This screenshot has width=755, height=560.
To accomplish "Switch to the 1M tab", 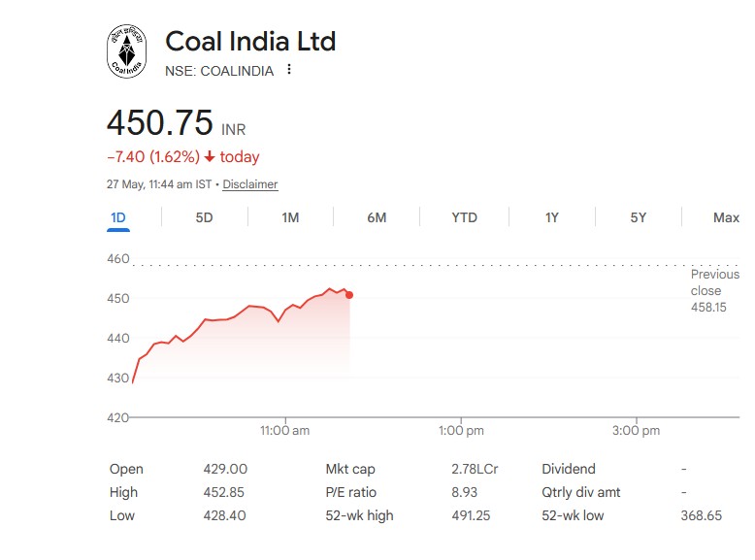I will coord(290,217).
